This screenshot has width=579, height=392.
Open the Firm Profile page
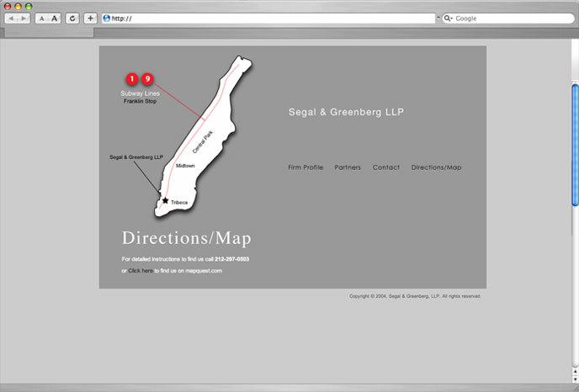tap(305, 167)
